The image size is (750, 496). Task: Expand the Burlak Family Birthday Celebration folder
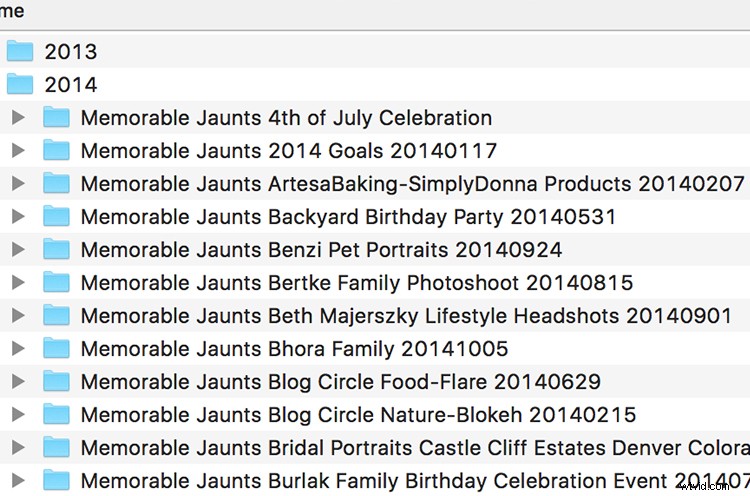pos(17,481)
